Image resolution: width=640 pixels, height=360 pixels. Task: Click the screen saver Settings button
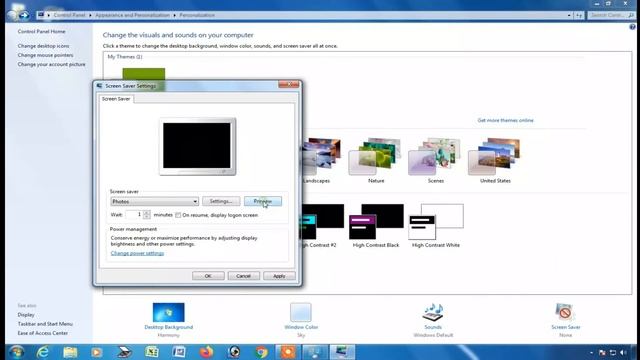[221, 201]
